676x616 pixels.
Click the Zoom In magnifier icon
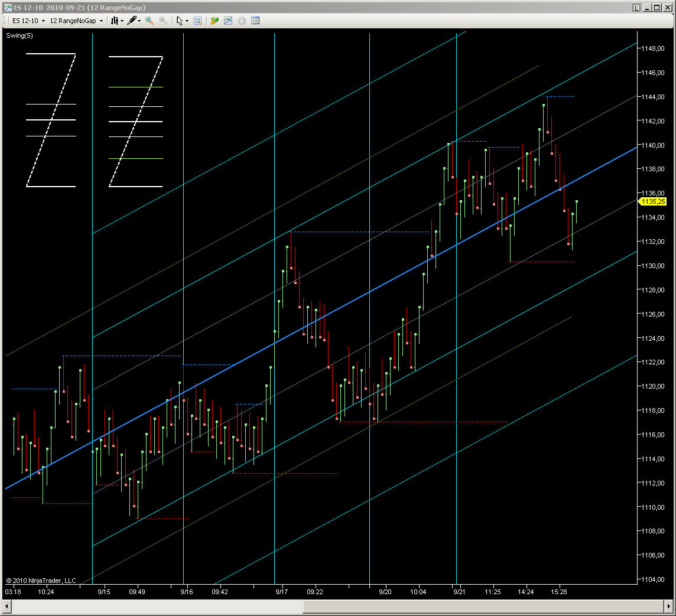click(x=149, y=21)
